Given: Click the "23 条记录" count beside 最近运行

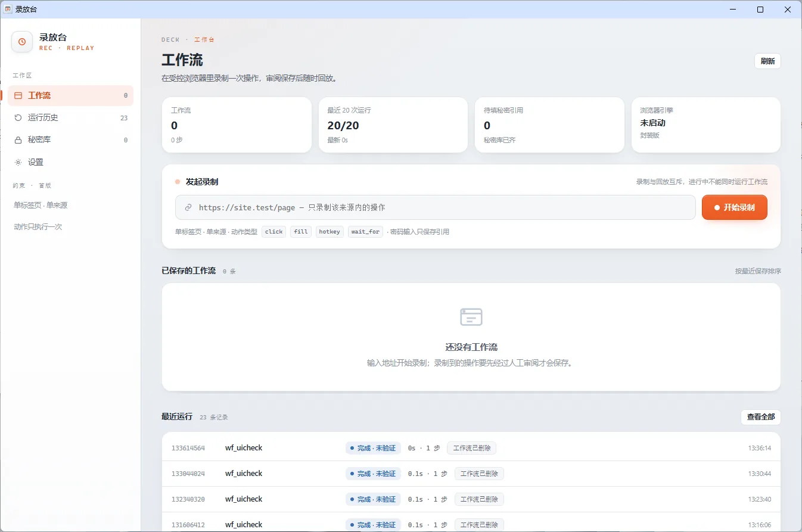Looking at the screenshot, I should (214, 417).
